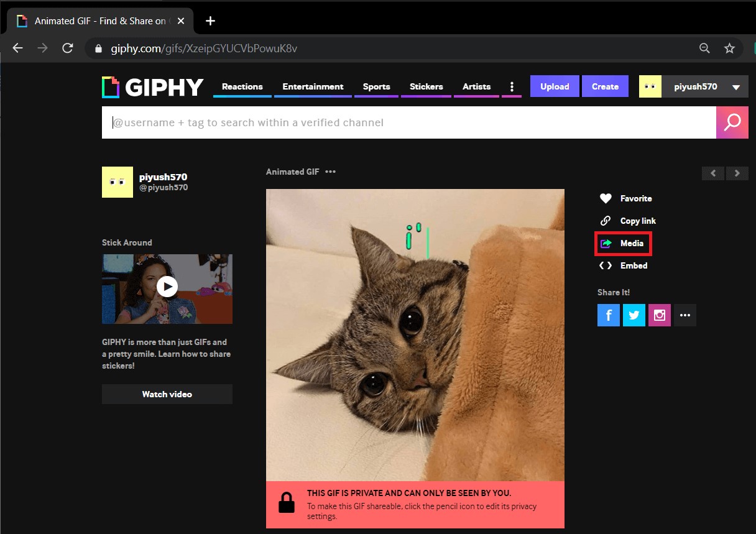The image size is (756, 534).
Task: Expand the piyush570 account dropdown arrow
Action: point(736,87)
